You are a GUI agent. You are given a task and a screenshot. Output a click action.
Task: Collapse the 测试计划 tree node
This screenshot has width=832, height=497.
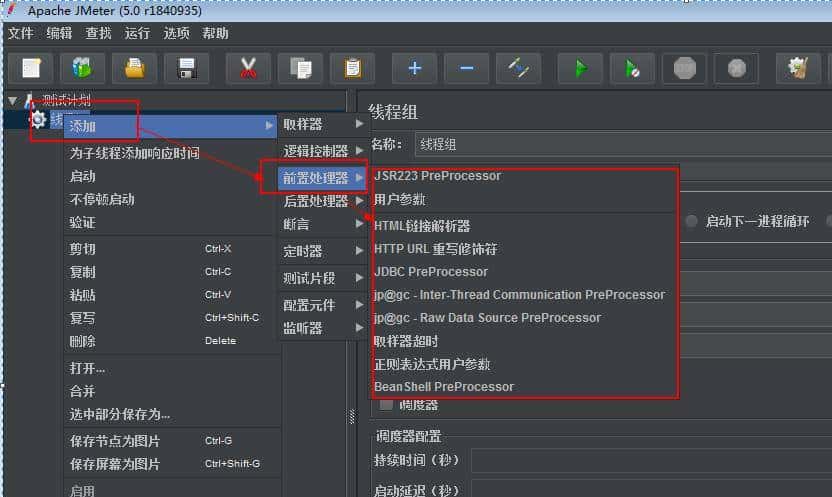coord(12,100)
